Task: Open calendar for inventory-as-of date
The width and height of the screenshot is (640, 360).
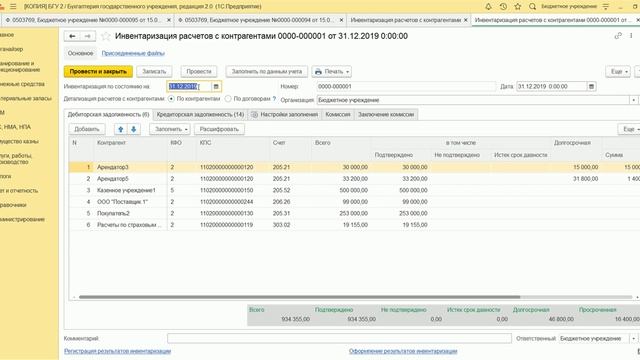Action: 216,87
